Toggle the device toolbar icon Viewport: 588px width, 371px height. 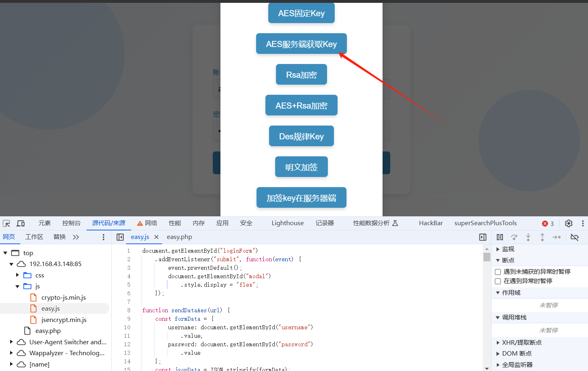click(x=21, y=223)
